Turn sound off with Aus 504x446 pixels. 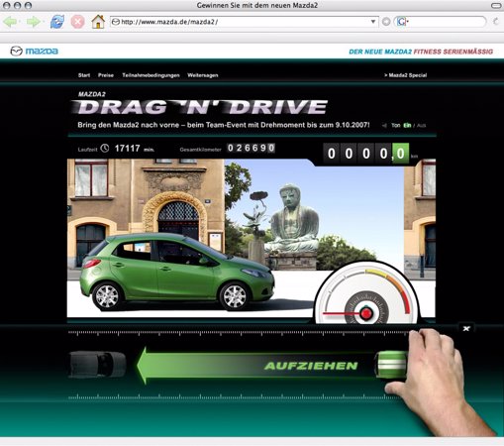(x=422, y=126)
